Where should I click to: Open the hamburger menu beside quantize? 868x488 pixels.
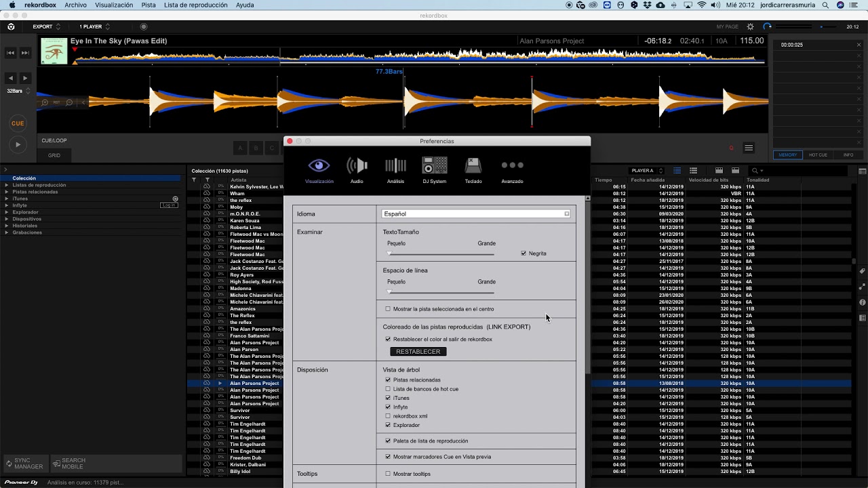(x=749, y=148)
